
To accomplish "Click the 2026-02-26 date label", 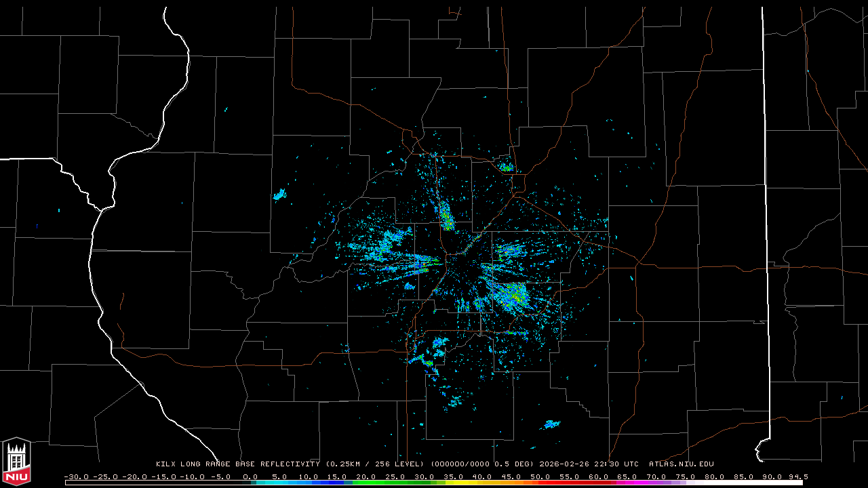I will pos(566,464).
